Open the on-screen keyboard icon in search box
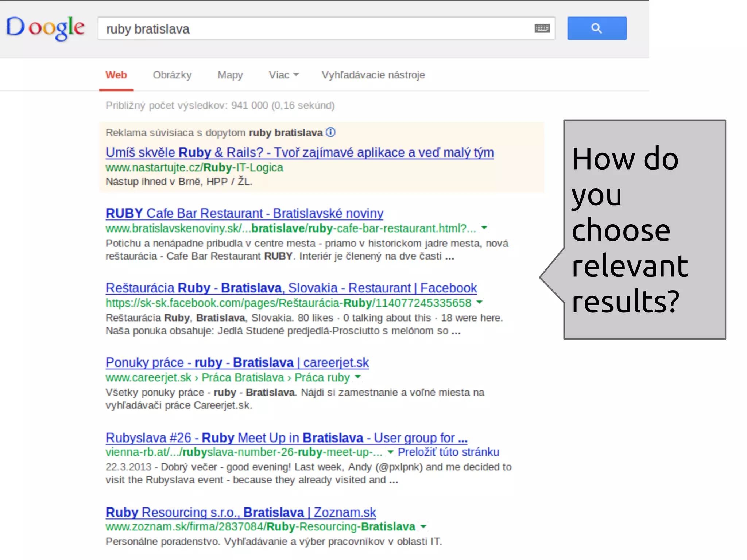The width and height of the screenshot is (747, 560). [x=542, y=28]
